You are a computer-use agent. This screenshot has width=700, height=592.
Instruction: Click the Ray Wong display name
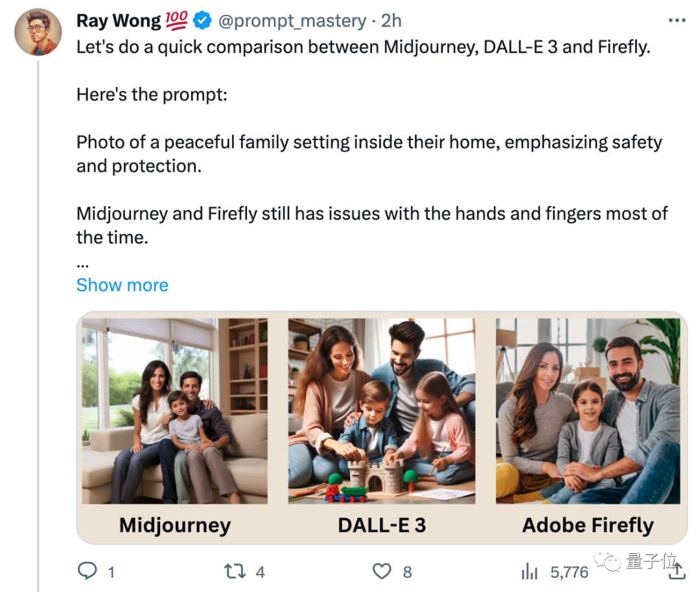(x=118, y=21)
